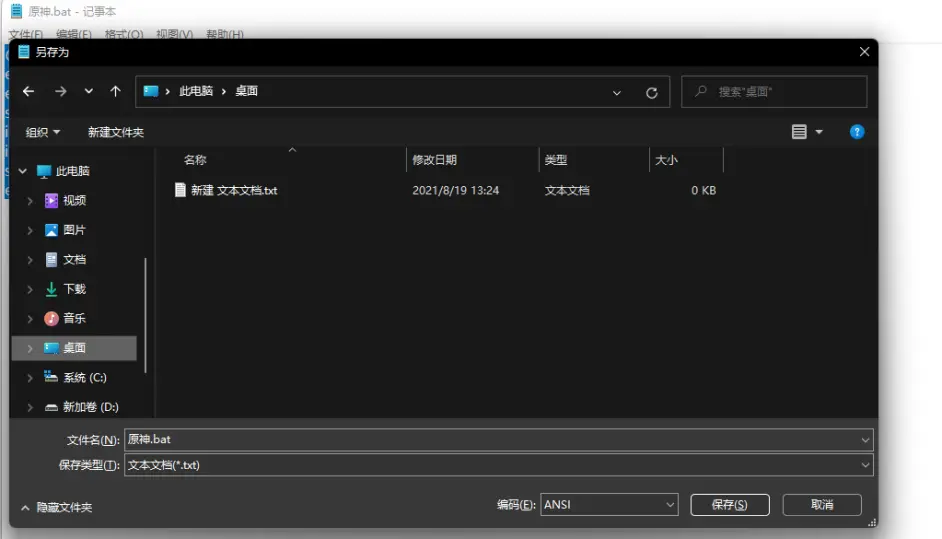The height and width of the screenshot is (539, 942).
Task: Open the 下载 folder in sidebar
Action: tap(65, 289)
